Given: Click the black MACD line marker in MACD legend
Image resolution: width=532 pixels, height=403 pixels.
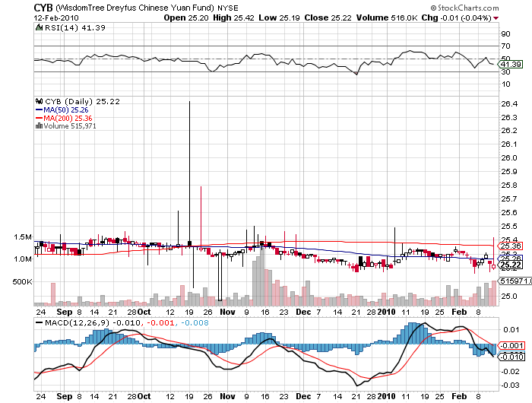Looking at the screenshot, I should [40, 322].
